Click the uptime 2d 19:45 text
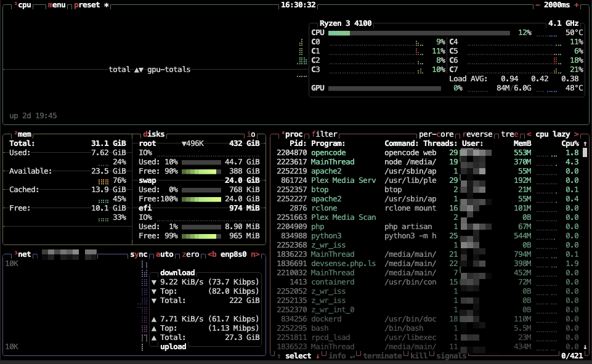The height and width of the screenshot is (364, 592). click(x=33, y=116)
